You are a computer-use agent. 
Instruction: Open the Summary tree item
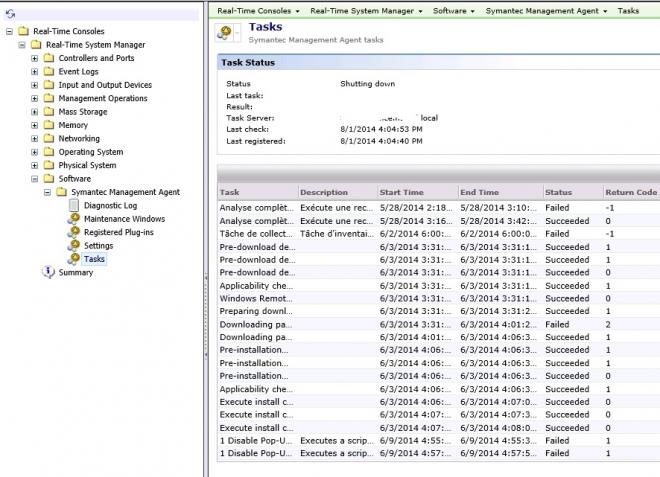(x=76, y=272)
